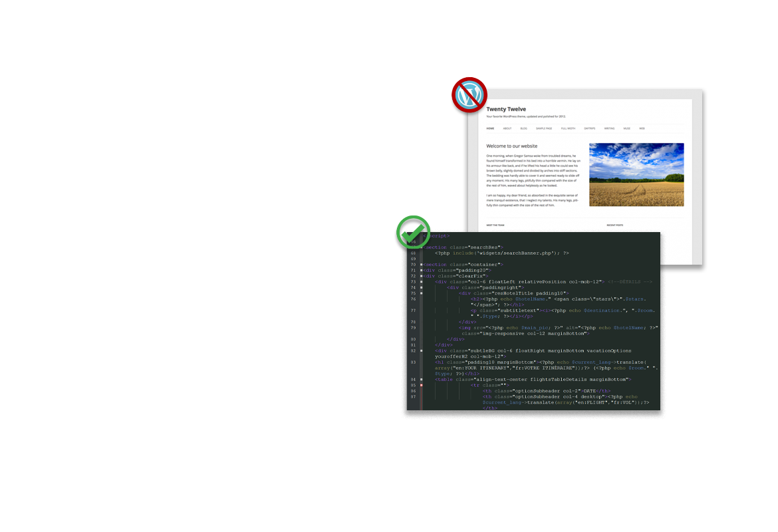Viewport: 778px width, 532px height.
Task: Click the wheat field landscape image
Action: (636, 174)
